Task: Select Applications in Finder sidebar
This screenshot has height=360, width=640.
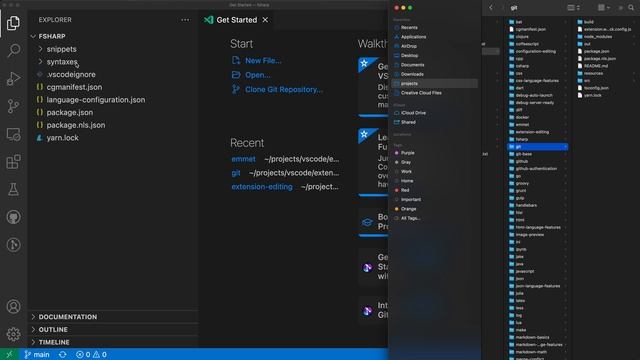Action: click(413, 37)
